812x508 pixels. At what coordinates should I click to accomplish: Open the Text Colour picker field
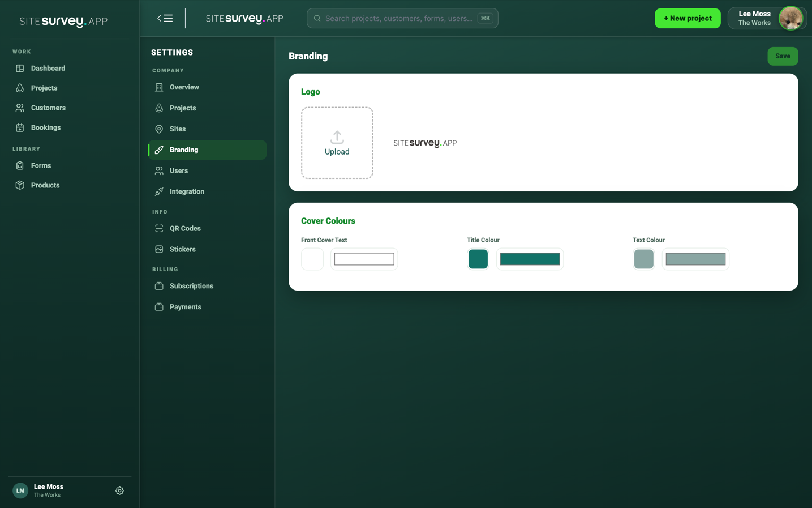pos(696,259)
